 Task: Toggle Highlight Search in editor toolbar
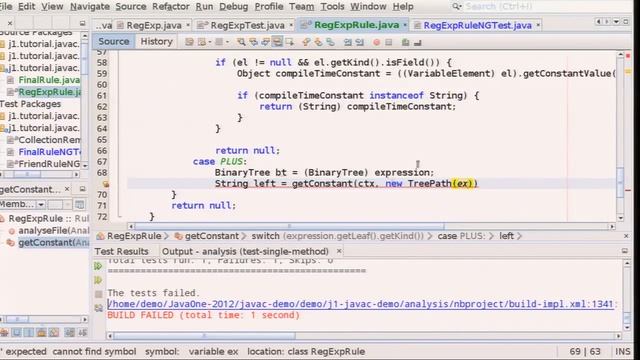[277, 42]
